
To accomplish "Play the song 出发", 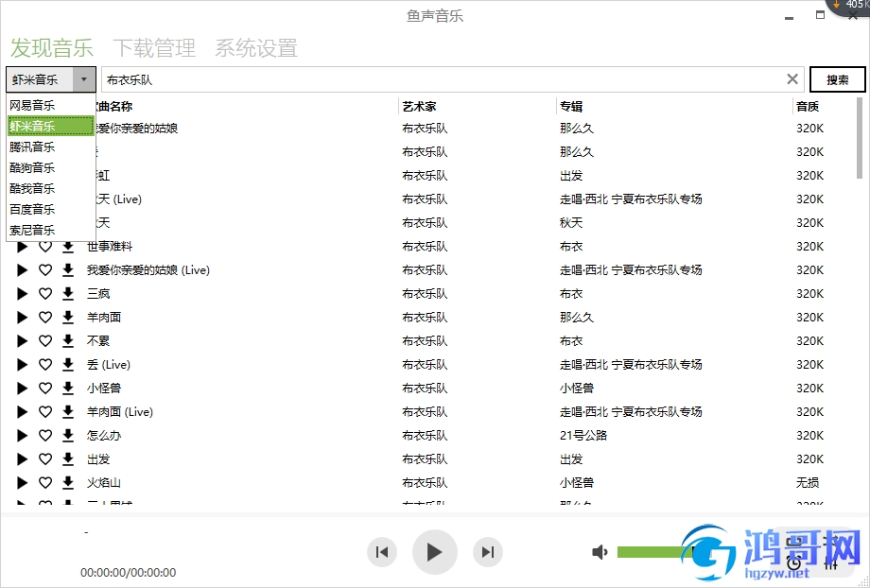I will [x=22, y=459].
